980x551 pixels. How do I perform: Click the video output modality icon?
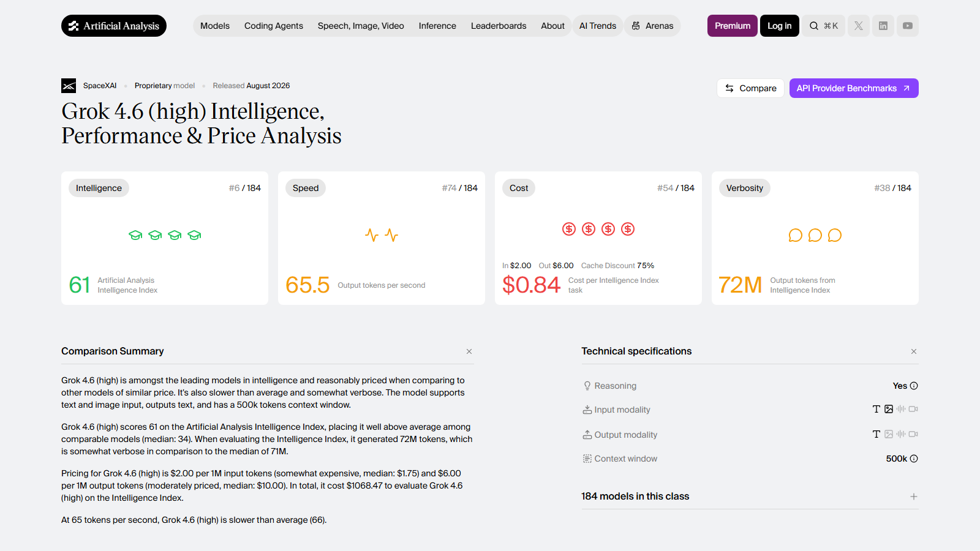click(913, 434)
